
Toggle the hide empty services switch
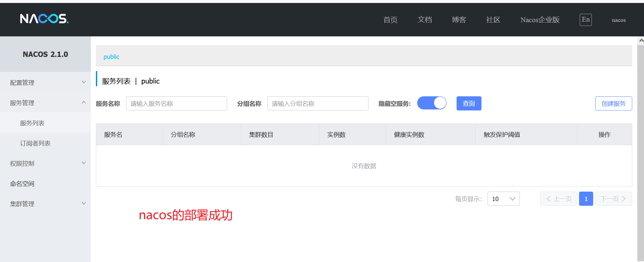432,103
